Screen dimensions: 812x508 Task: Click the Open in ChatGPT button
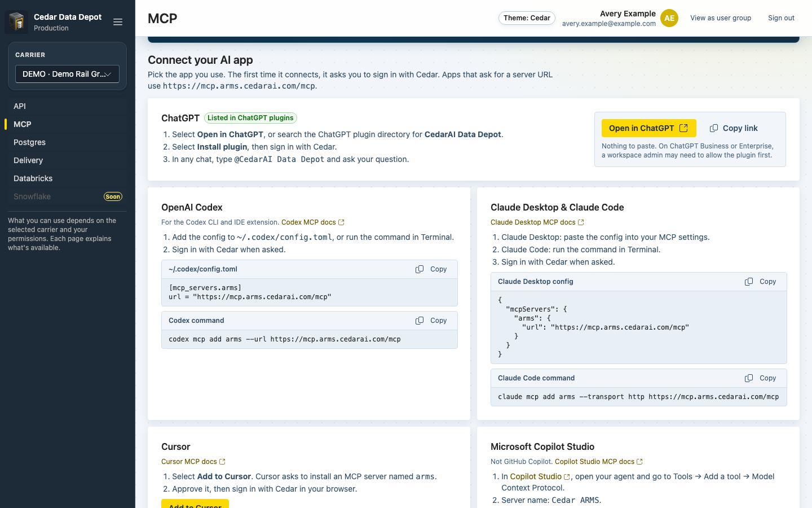648,128
